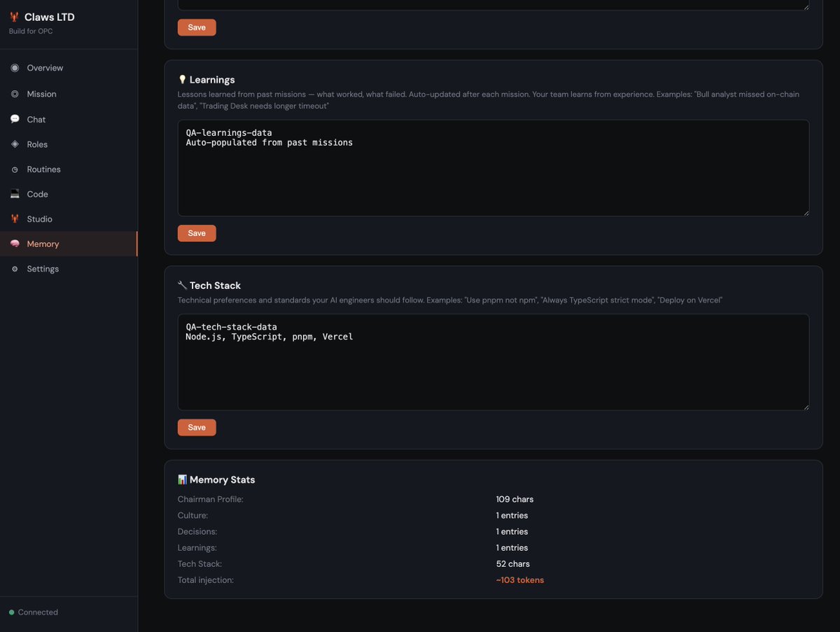The width and height of the screenshot is (840, 632).
Task: Click the Chat speech bubble icon
Action: click(15, 120)
